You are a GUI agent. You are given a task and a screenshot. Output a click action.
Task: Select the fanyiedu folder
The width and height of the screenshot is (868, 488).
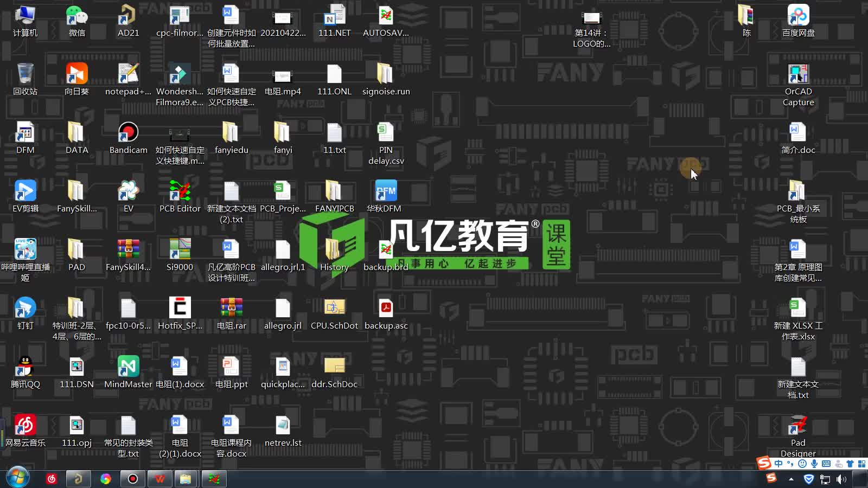click(231, 138)
